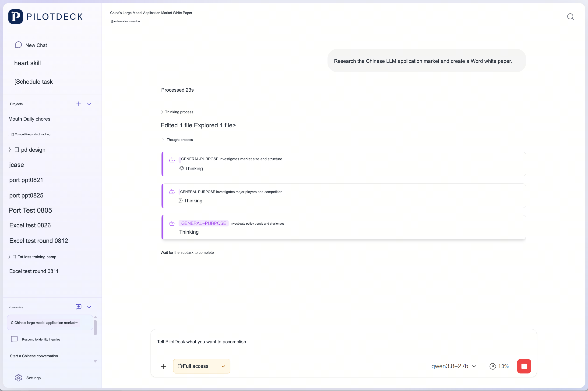Expand the pd design project tree
The image size is (588, 391).
[x=10, y=150]
